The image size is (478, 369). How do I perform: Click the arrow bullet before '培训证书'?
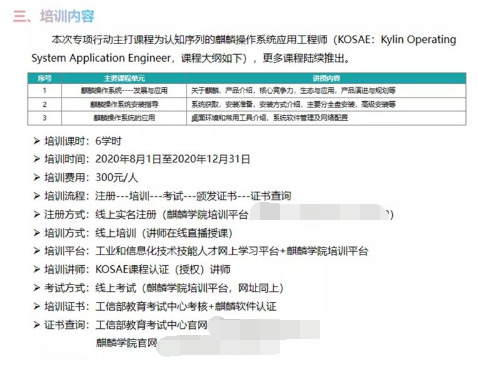click(37, 306)
